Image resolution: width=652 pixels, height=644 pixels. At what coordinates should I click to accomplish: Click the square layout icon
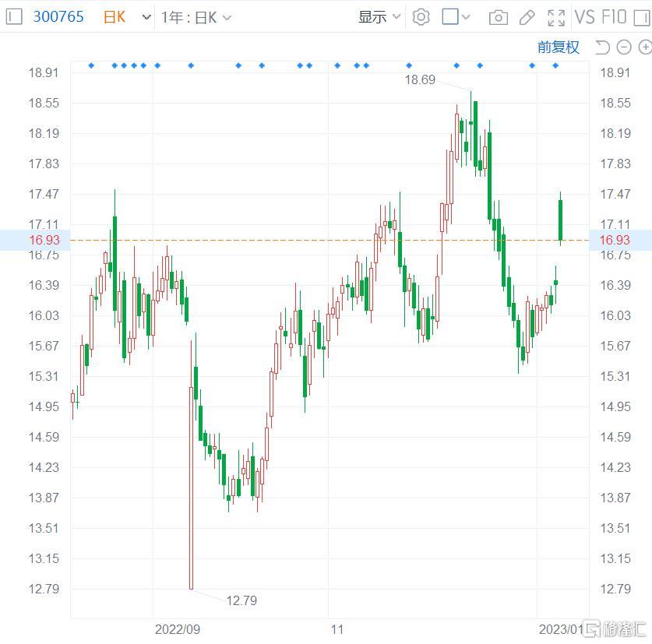coord(450,17)
